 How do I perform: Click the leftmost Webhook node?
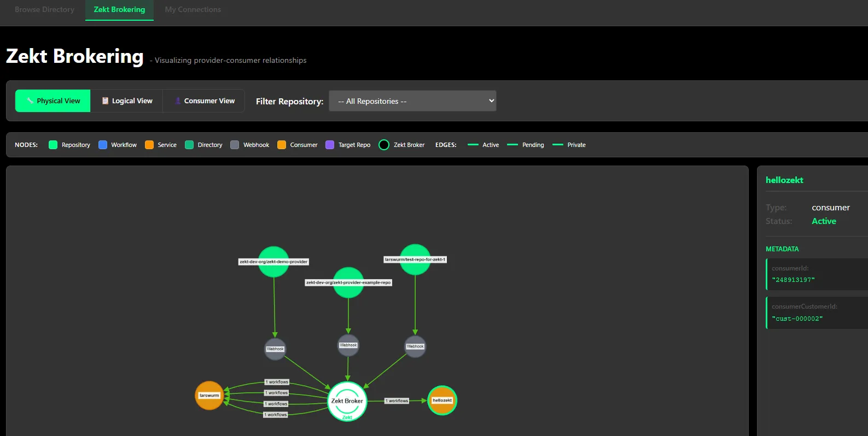tap(275, 349)
